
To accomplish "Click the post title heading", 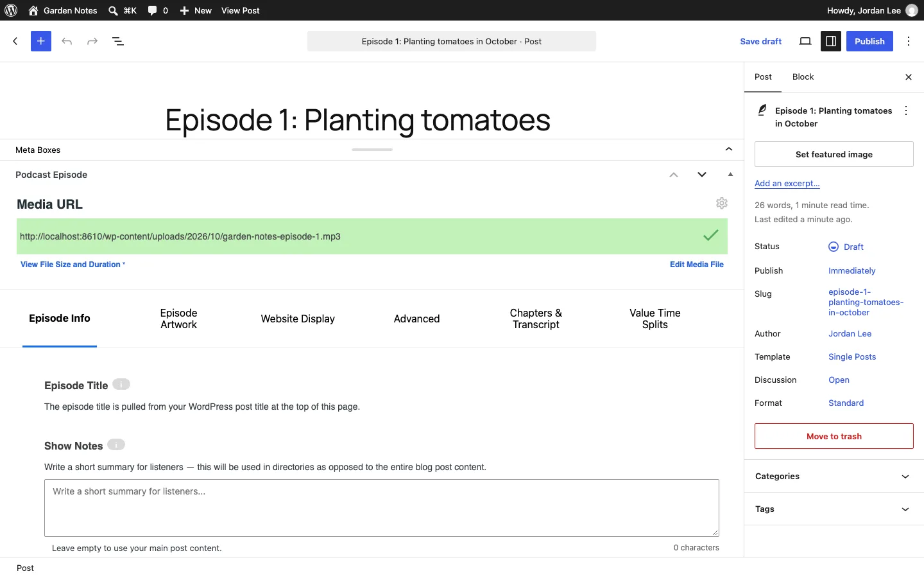I will [358, 120].
